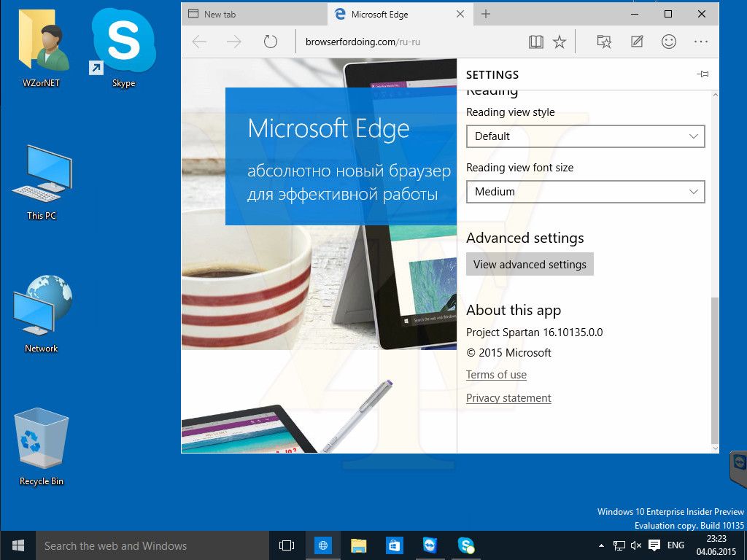Open the More actions ellipsis menu

[x=701, y=42]
